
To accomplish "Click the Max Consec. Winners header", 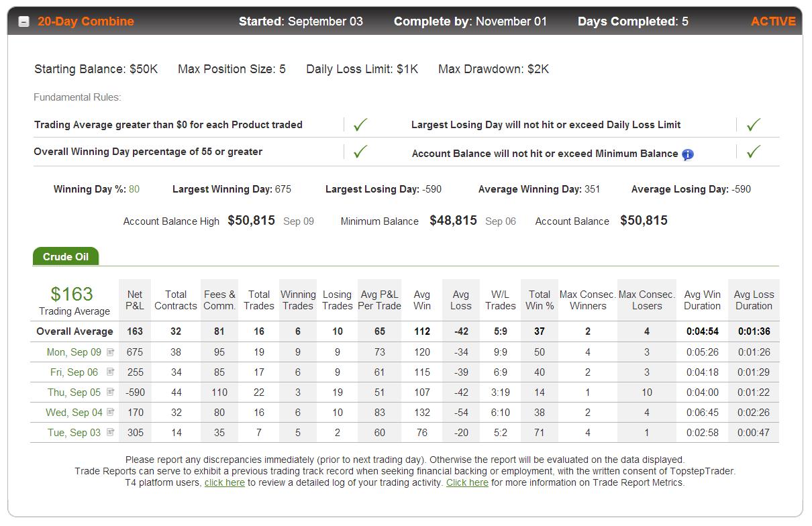I will click(588, 300).
